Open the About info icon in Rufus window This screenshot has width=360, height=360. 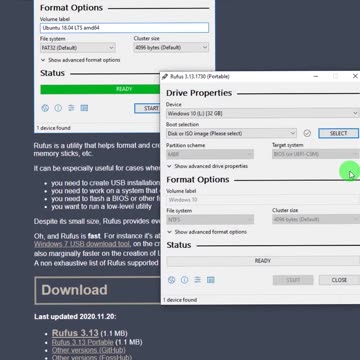tap(184, 280)
